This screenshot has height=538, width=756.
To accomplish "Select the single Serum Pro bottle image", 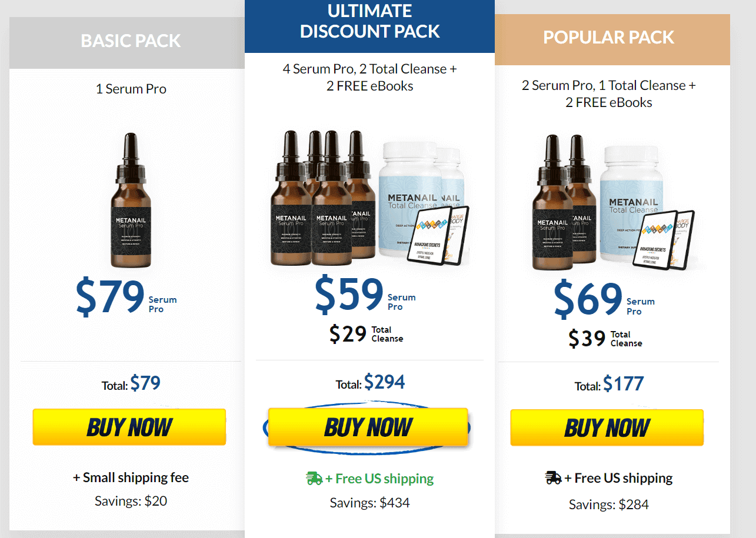I will pos(131,201).
